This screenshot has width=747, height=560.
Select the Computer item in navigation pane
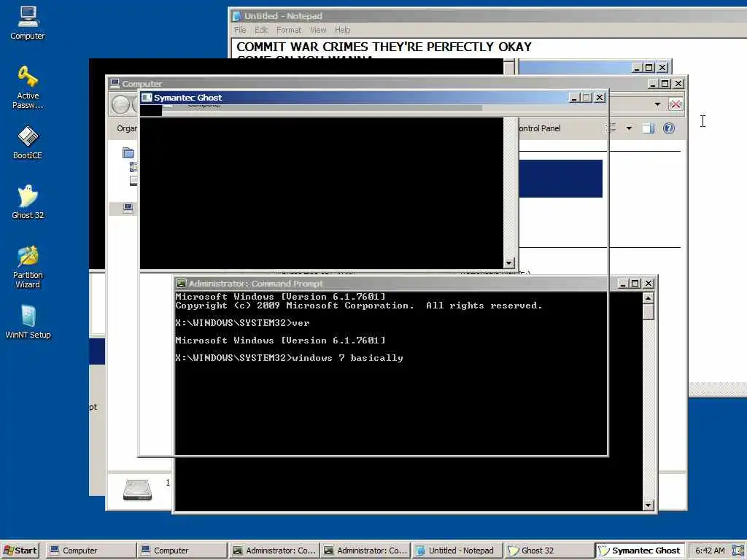click(128, 208)
